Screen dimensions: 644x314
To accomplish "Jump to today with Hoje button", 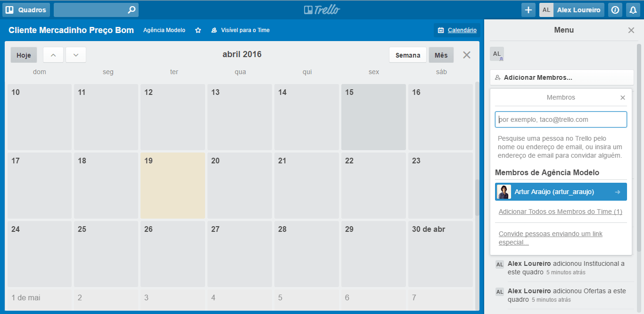I will (x=24, y=55).
